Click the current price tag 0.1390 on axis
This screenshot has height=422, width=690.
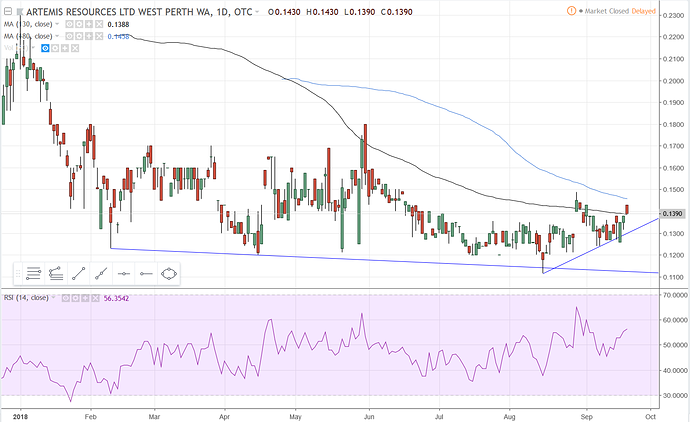tap(672, 213)
